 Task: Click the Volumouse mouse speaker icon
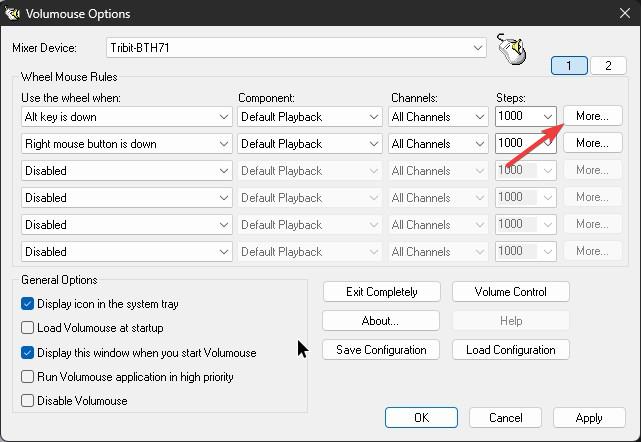511,49
